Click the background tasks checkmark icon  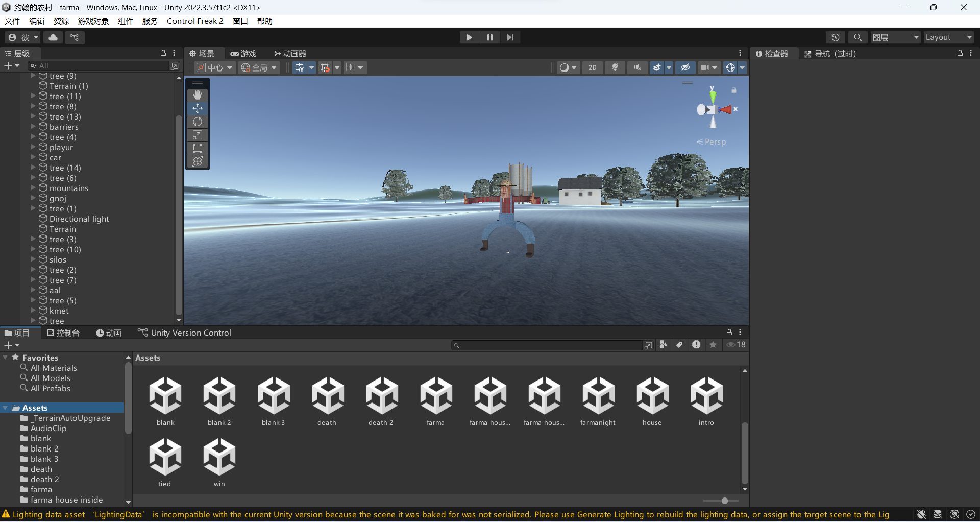pyautogui.click(x=971, y=514)
